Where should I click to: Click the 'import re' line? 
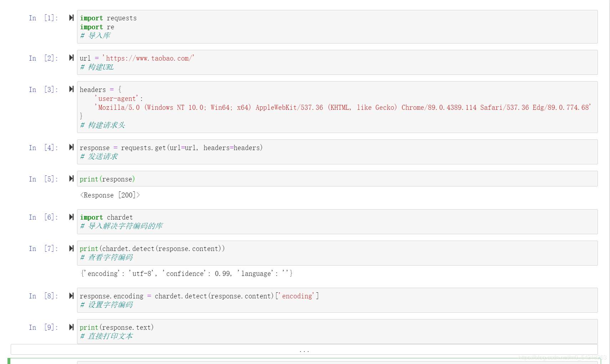click(97, 27)
